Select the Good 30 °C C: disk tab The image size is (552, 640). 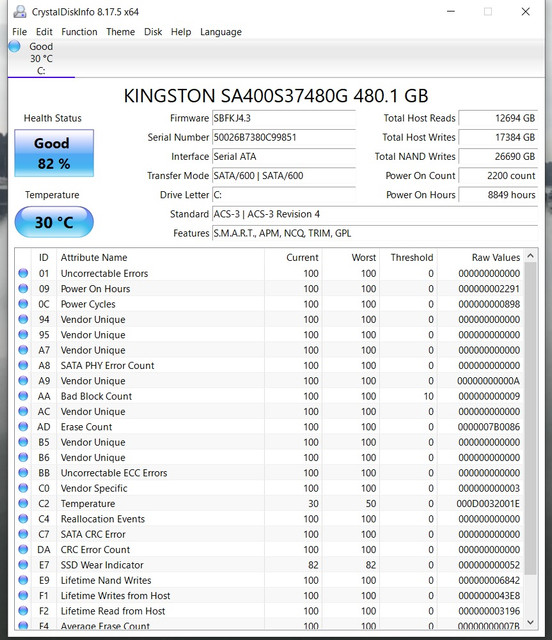coord(41,58)
